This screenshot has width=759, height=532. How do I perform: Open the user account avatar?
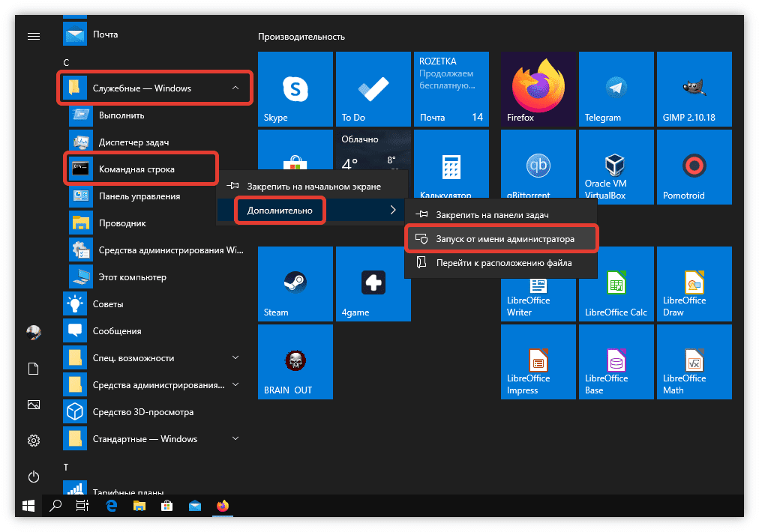[34, 332]
